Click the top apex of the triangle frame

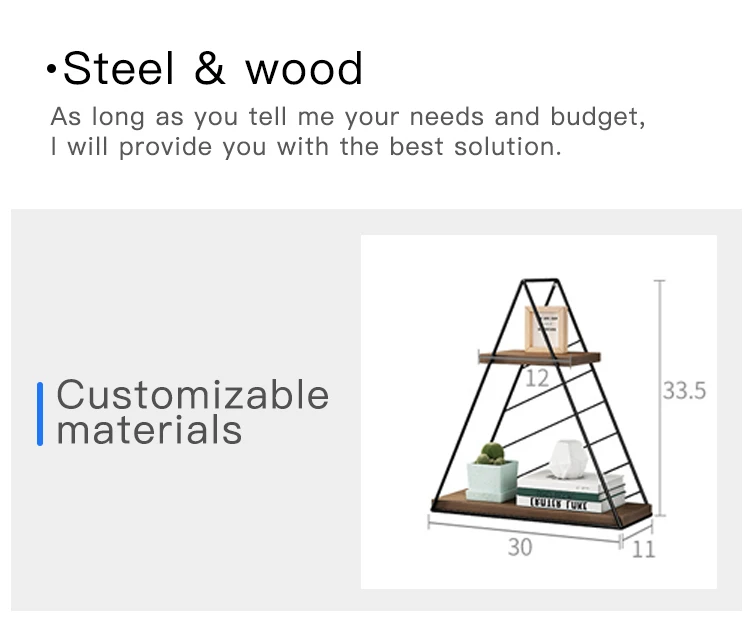[x=540, y=280]
